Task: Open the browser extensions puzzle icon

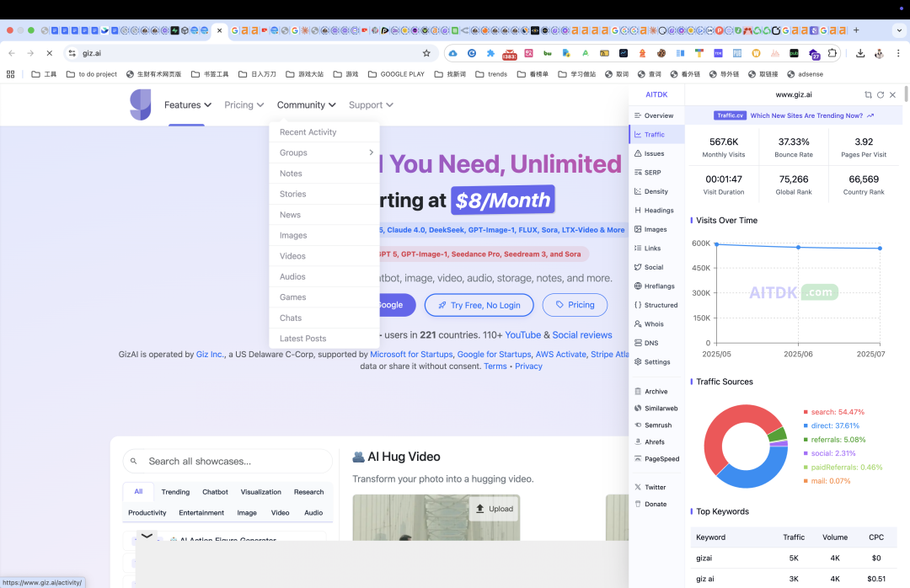Action: (x=832, y=53)
